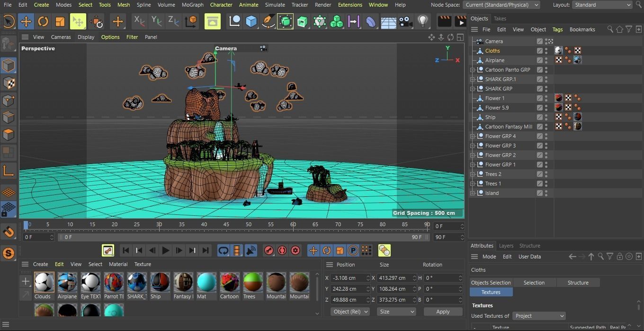The width and height of the screenshot is (644, 331).
Task: Toggle autokeying button
Action: tap(282, 250)
